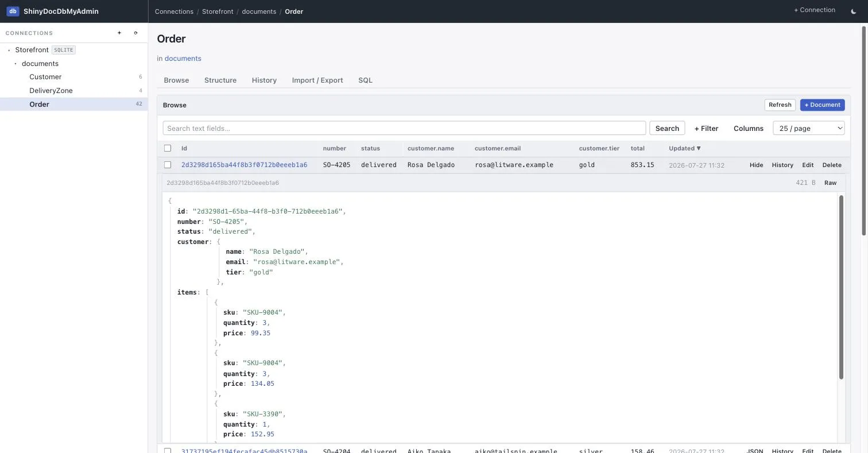Click the JSON viewer vertical scrollbar

point(841,287)
